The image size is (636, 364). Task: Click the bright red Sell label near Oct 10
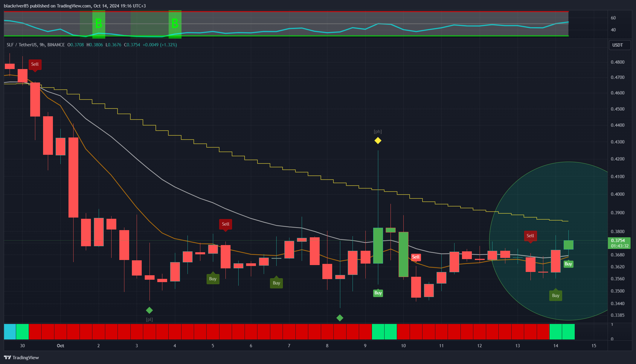(x=416, y=257)
